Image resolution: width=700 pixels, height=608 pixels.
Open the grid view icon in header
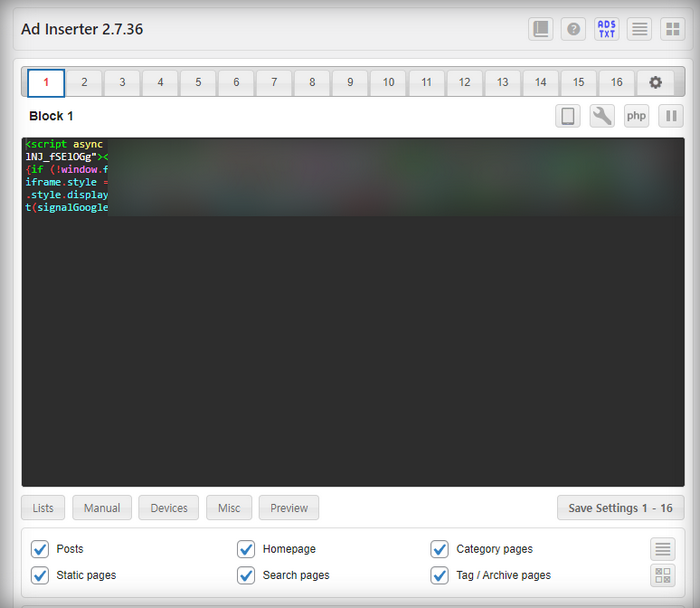pyautogui.click(x=672, y=29)
